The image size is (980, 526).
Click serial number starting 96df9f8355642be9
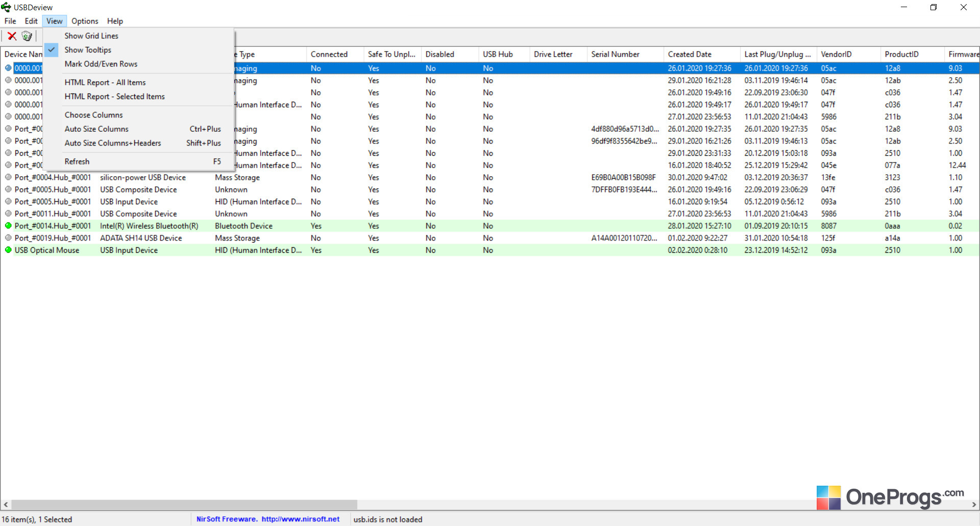(x=624, y=141)
